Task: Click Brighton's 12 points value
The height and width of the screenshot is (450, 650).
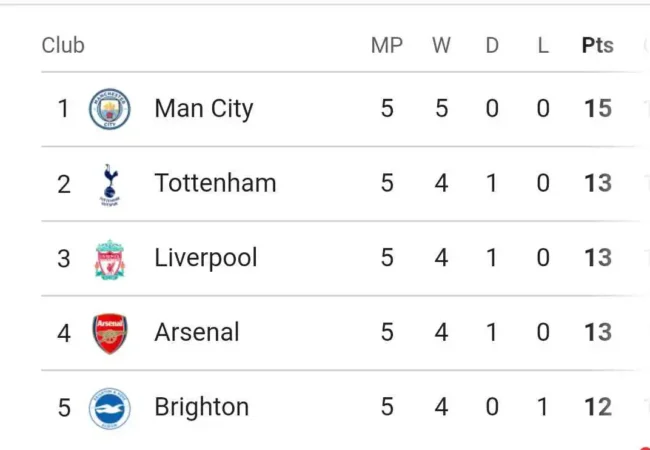Action: (x=598, y=407)
